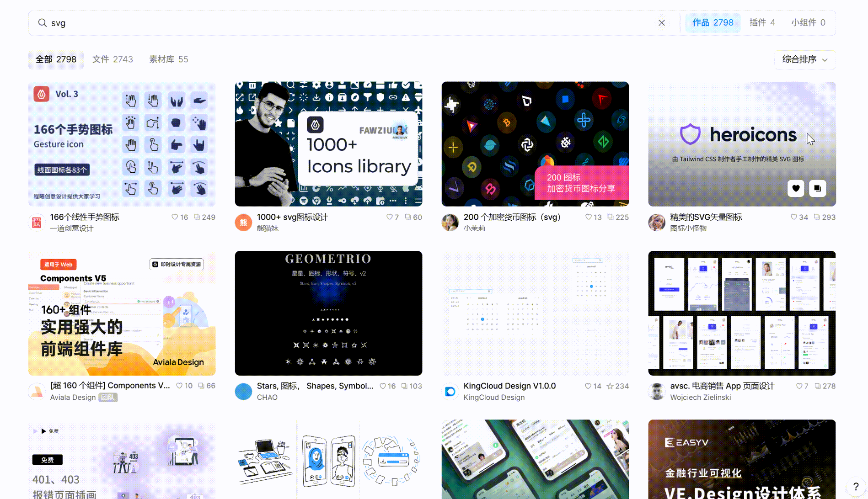Click heart icon for 200 个加密货币图标
Viewport: 868px width, 499px height.
pos(588,217)
